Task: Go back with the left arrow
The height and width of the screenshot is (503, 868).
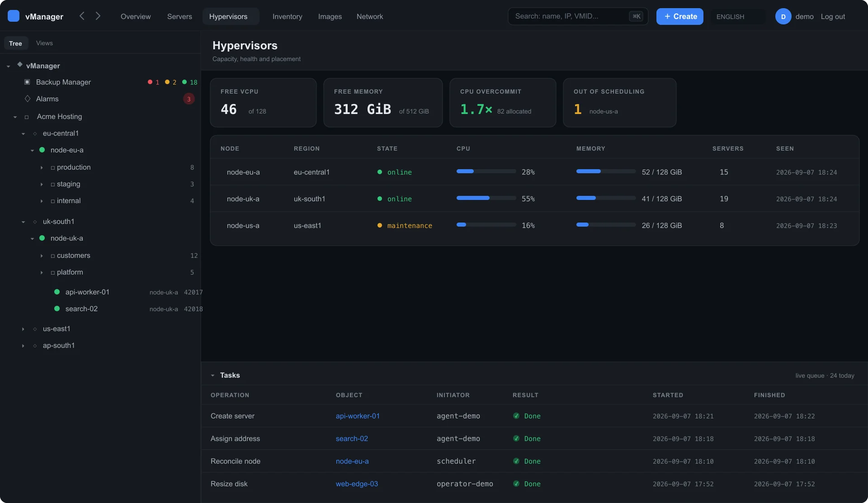Action: [82, 16]
